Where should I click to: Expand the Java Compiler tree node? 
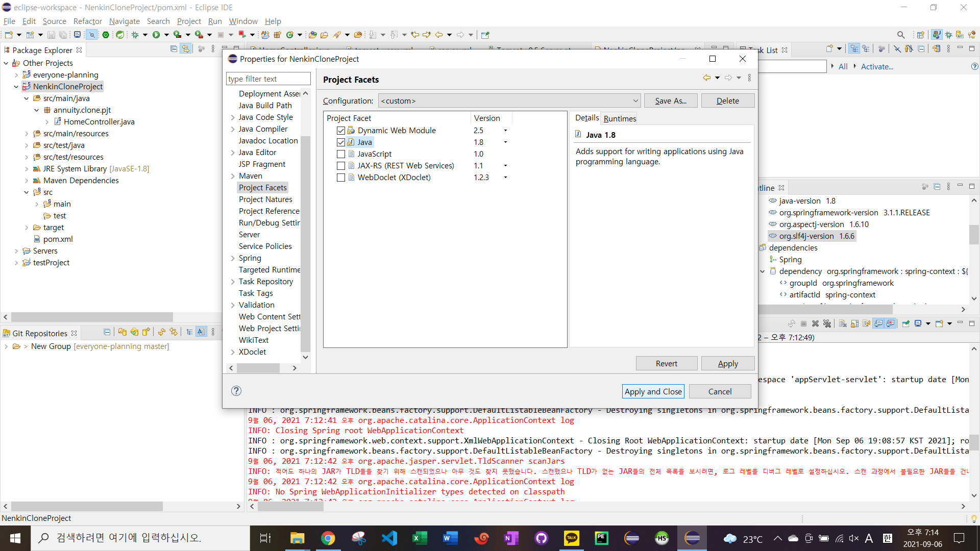click(233, 129)
